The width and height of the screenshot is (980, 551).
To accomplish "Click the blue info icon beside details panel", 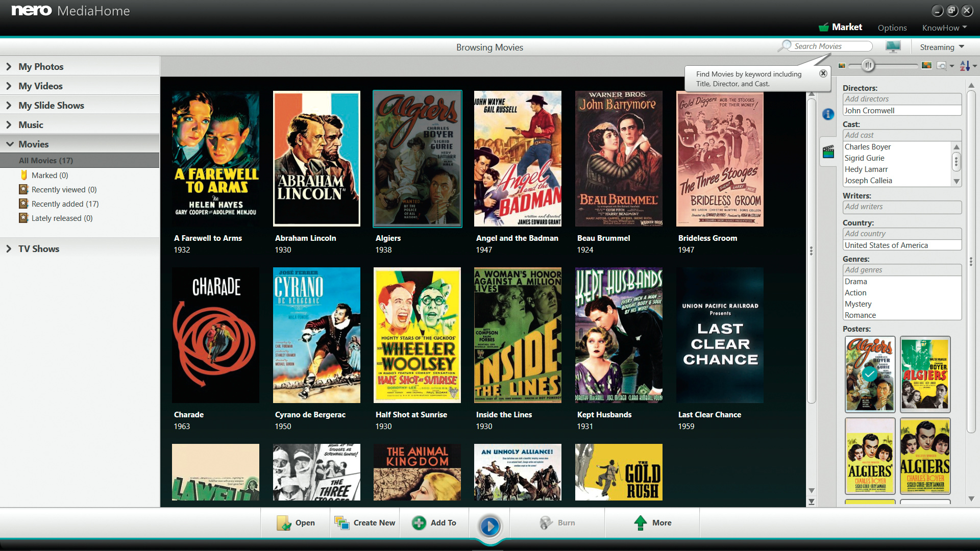I will pos(828,114).
